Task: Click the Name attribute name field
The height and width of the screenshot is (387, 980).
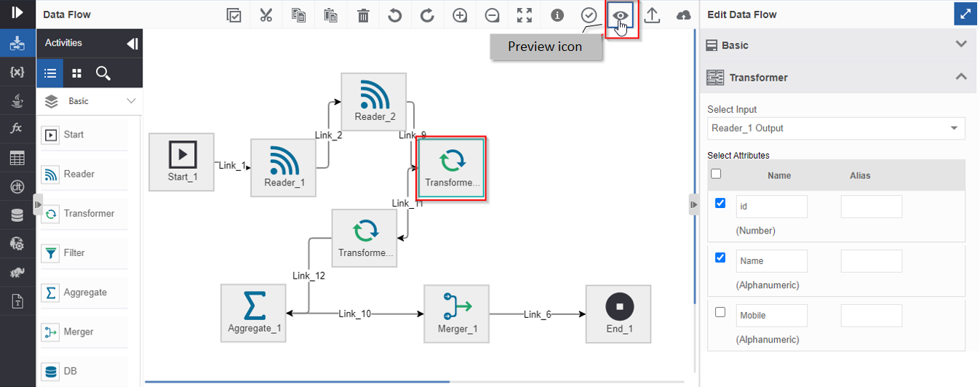Action: [772, 261]
